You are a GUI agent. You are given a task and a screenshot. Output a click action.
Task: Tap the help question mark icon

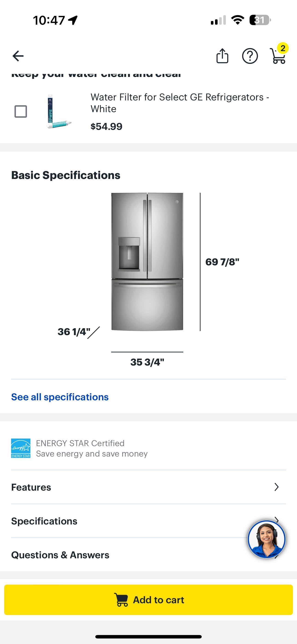tap(250, 56)
